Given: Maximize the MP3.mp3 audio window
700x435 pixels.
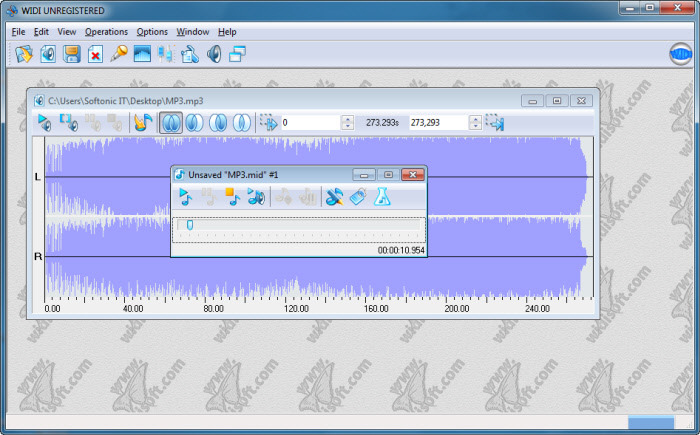Looking at the screenshot, I should coord(557,100).
